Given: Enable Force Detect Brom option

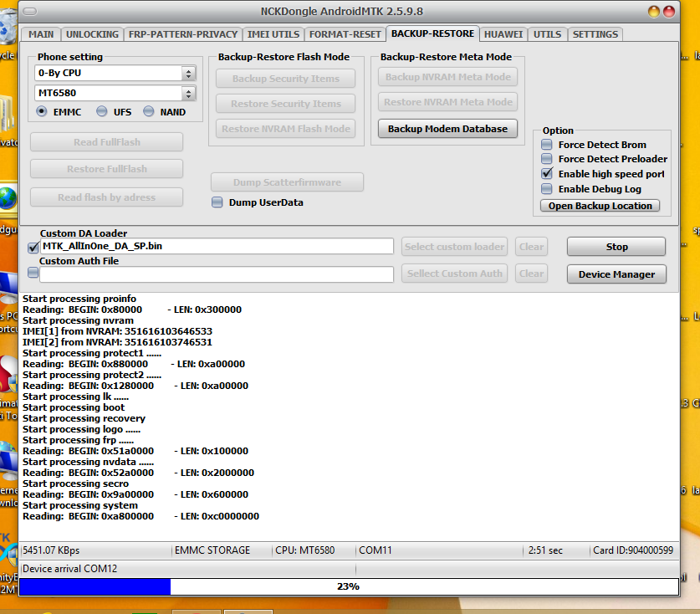Looking at the screenshot, I should coord(546,144).
